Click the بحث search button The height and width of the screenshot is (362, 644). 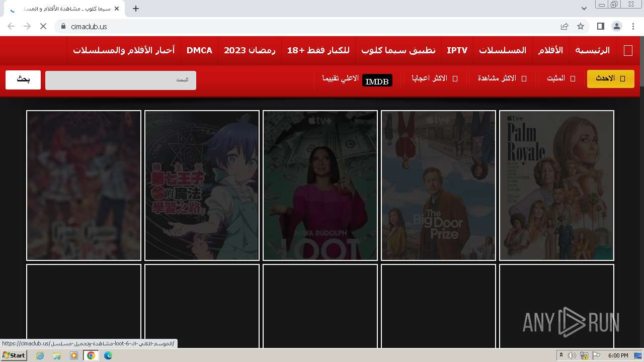pos(23,80)
